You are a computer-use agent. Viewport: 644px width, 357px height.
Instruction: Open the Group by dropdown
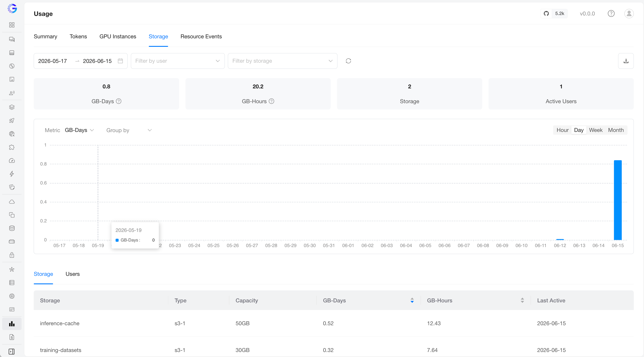129,130
